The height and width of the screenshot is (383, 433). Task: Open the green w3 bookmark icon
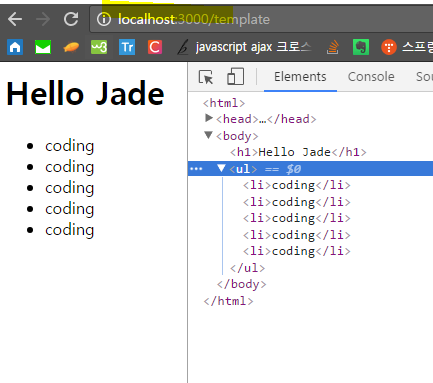(x=99, y=47)
